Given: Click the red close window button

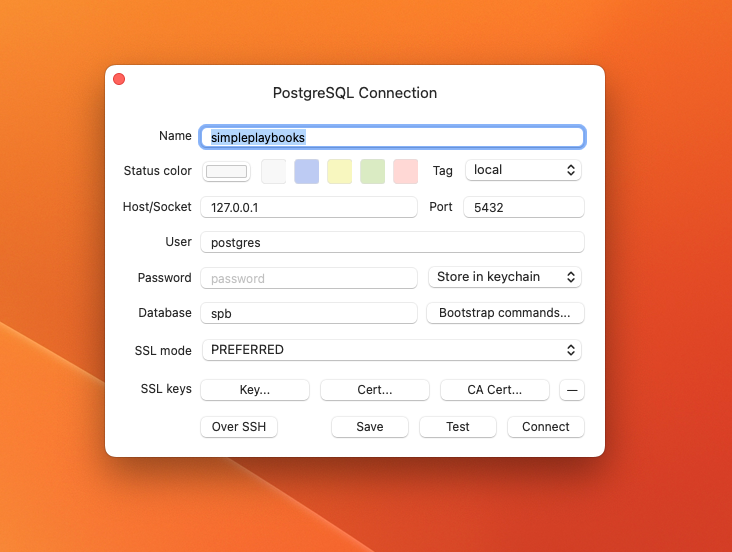Looking at the screenshot, I should tap(119, 79).
